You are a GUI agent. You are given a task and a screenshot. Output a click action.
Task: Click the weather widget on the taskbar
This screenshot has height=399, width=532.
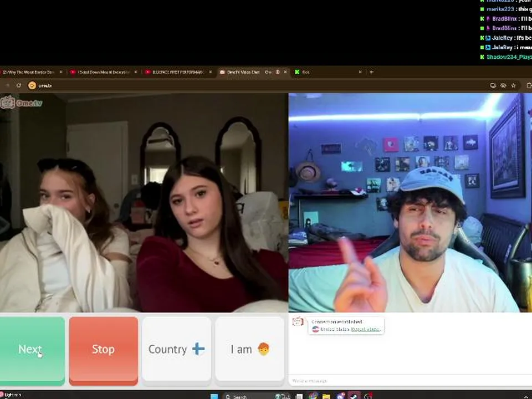tap(11, 395)
